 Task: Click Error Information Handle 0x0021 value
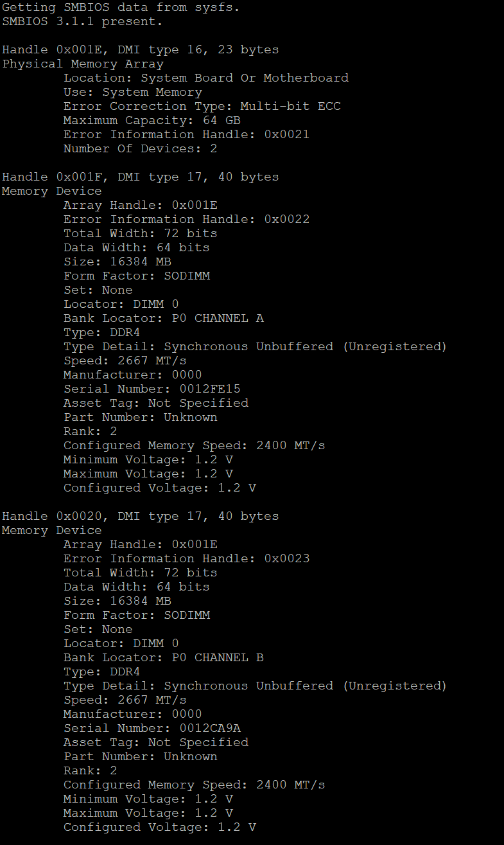286,134
